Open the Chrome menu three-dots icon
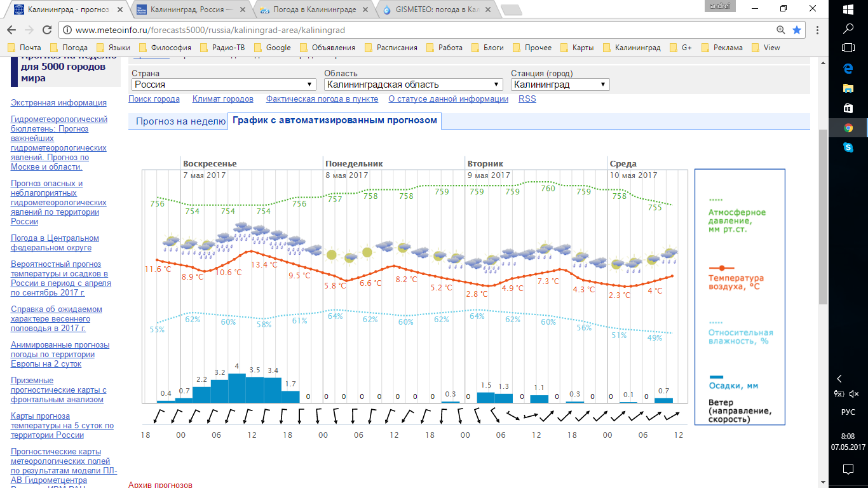Image resolution: width=868 pixels, height=488 pixels. click(816, 30)
